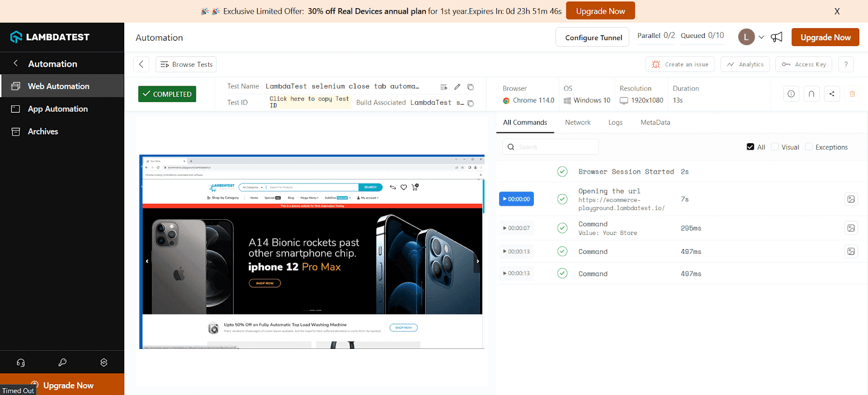Switch to the All Commands tab
The height and width of the screenshot is (395, 868).
tap(525, 122)
